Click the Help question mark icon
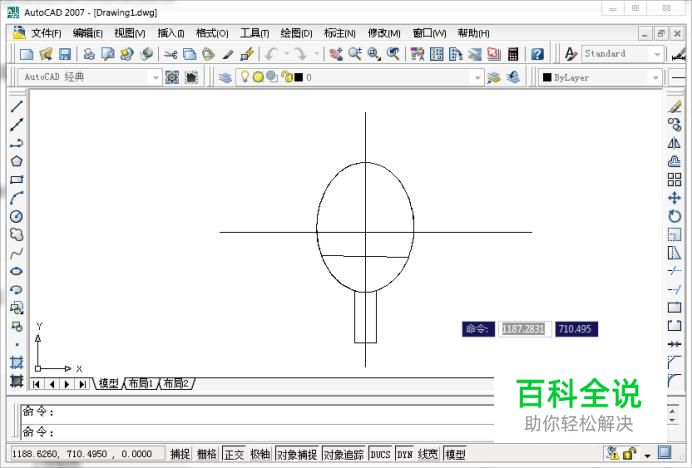Viewport: 692px width, 468px height. click(537, 54)
